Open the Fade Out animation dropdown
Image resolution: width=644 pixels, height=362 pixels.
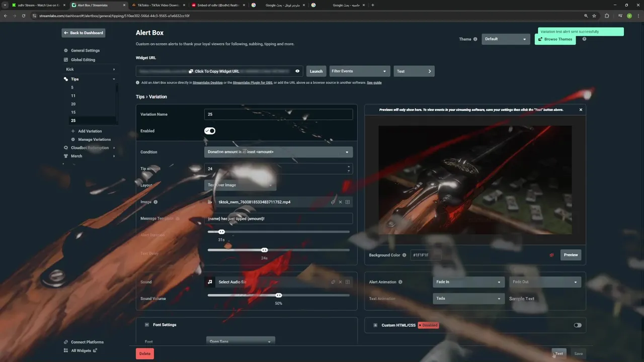click(545, 282)
